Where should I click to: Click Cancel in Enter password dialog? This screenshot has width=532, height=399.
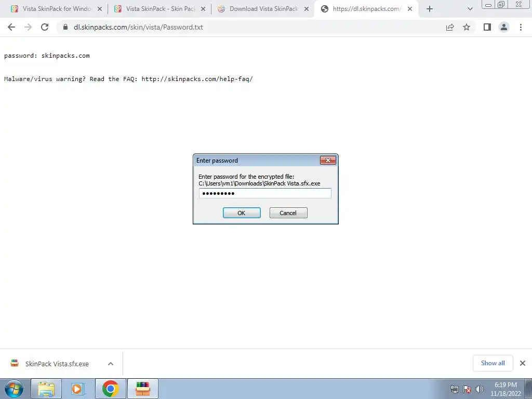point(288,212)
